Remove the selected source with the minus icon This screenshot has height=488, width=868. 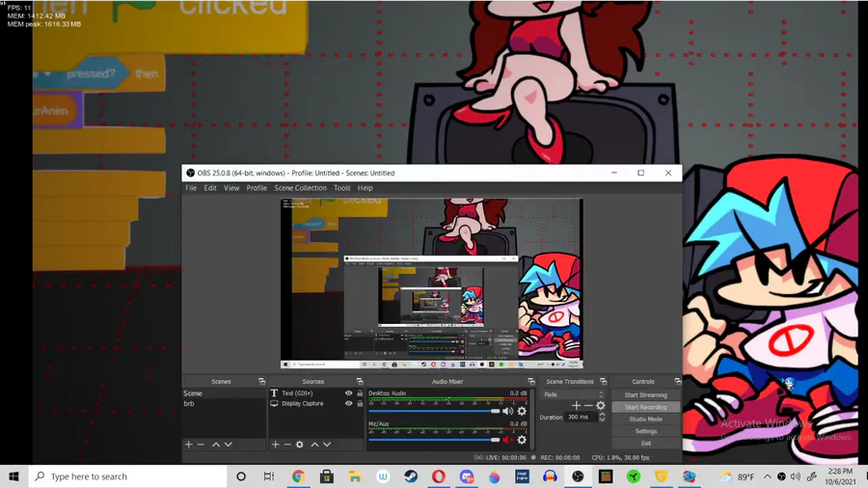point(287,445)
